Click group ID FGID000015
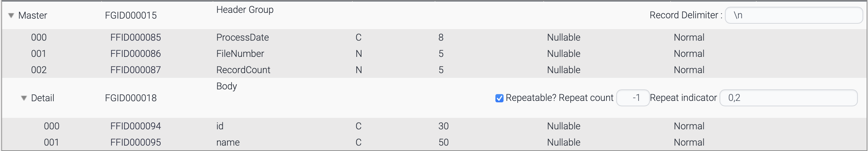Image resolution: width=868 pixels, height=151 pixels. (131, 16)
